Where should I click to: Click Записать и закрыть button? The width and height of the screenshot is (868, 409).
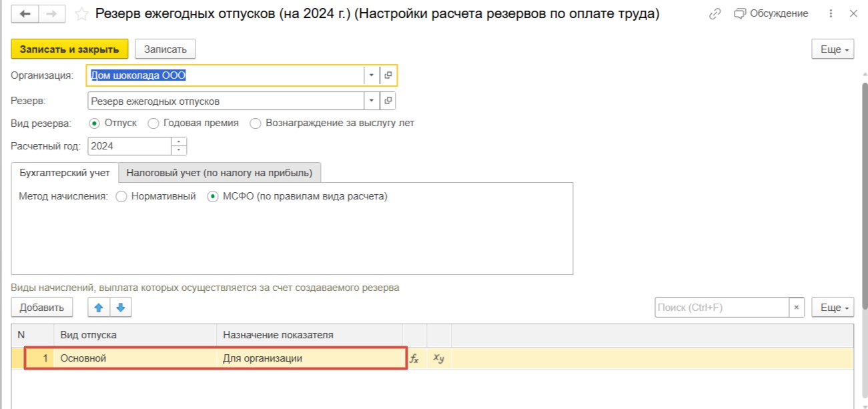[x=69, y=49]
